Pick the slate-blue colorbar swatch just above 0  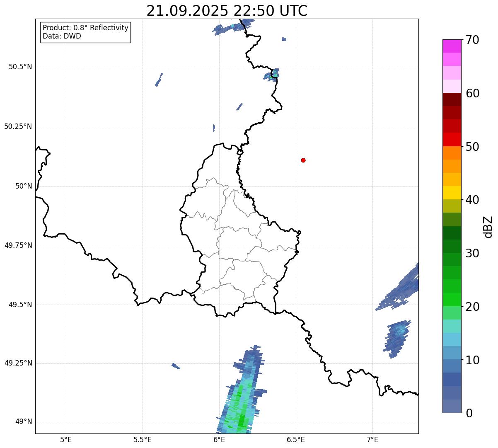pos(452,406)
